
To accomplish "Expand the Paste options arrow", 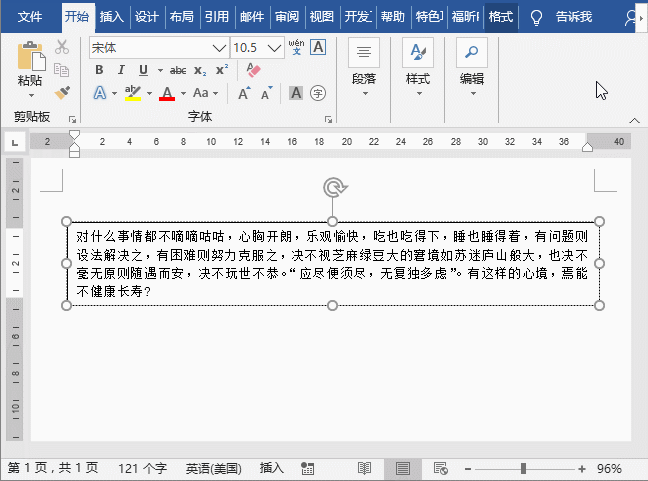I will pyautogui.click(x=31, y=95).
